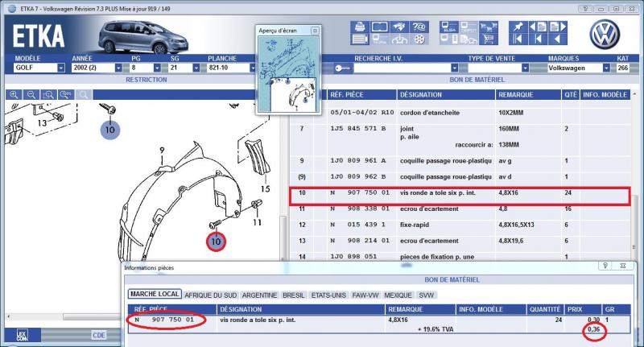Click the list view icon under the printer
The height and width of the screenshot is (347, 644).
pos(360,39)
